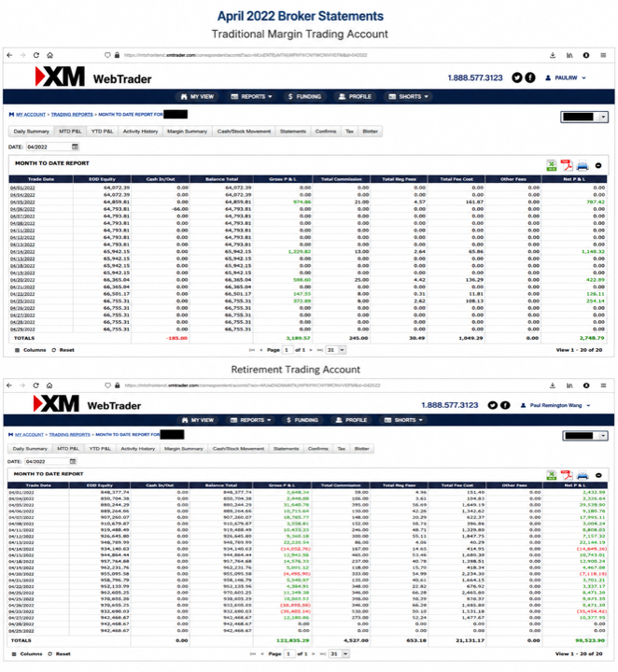Go to browser home in the top window
Screen dimensions: 618x672
pyautogui.click(x=49, y=55)
